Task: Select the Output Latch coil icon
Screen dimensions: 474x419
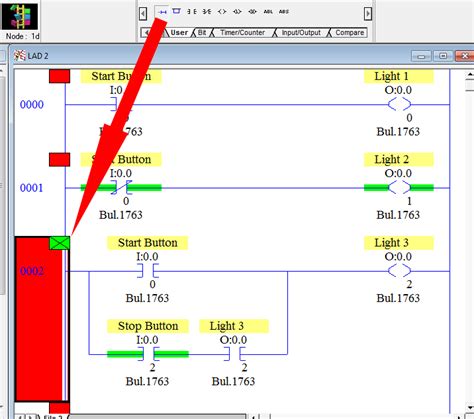Action: click(x=237, y=12)
